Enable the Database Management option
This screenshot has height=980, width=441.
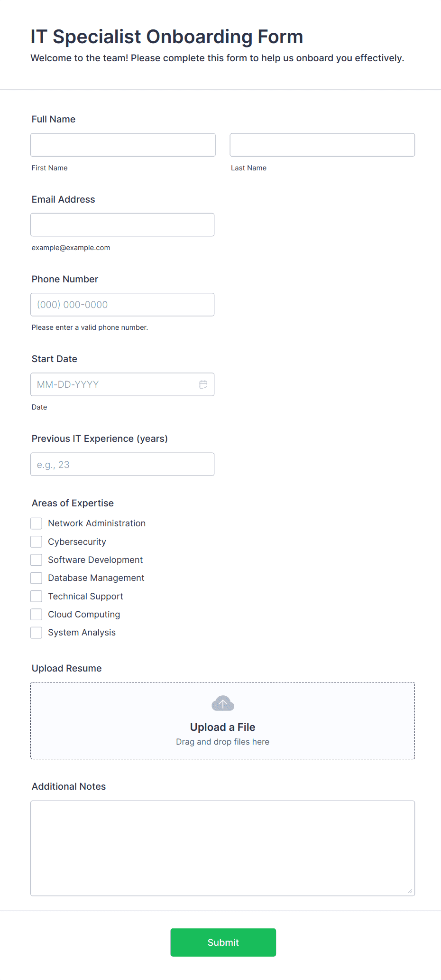[x=37, y=578]
